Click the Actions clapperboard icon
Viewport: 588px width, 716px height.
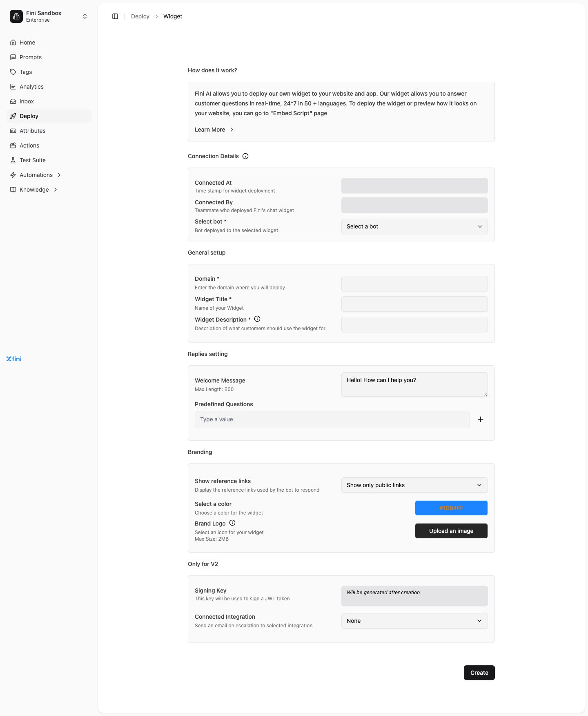click(13, 145)
